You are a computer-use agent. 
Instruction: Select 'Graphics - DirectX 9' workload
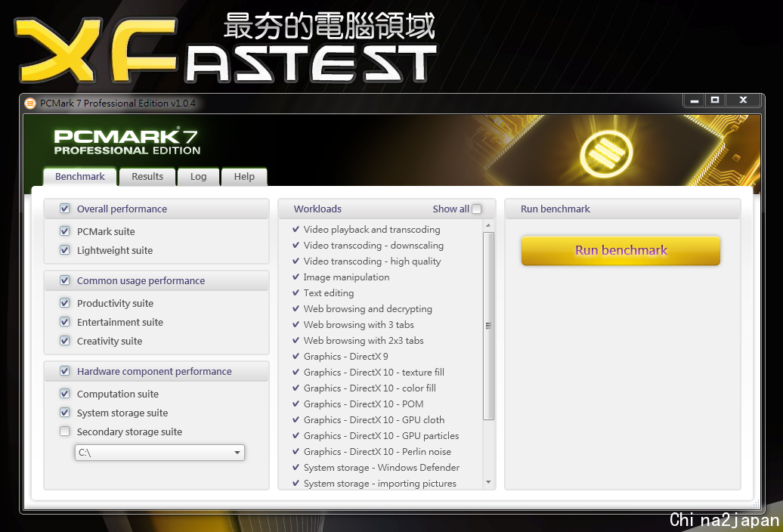click(x=345, y=357)
